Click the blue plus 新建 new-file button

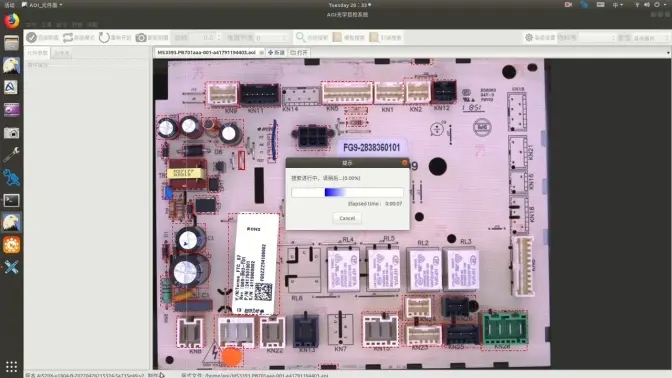[276, 52]
